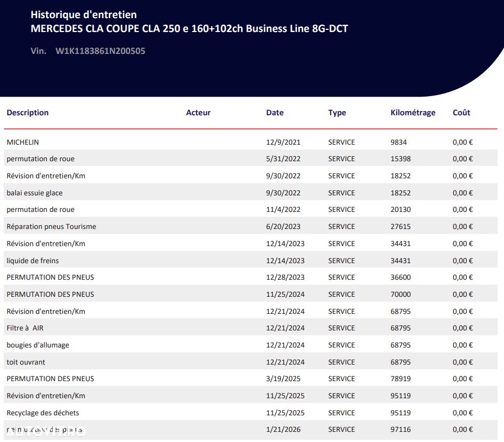
Task: Click the date 1/21/2026
Action: click(x=283, y=429)
